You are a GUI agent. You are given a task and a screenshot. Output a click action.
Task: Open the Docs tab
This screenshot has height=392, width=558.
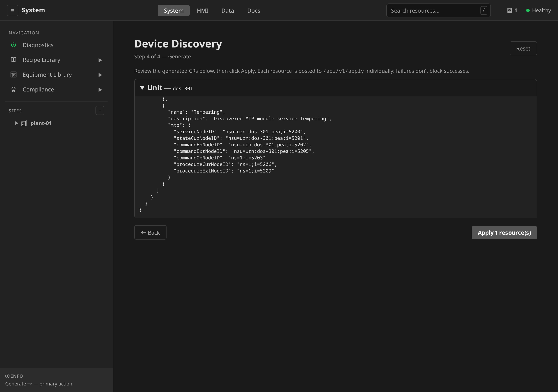253,10
